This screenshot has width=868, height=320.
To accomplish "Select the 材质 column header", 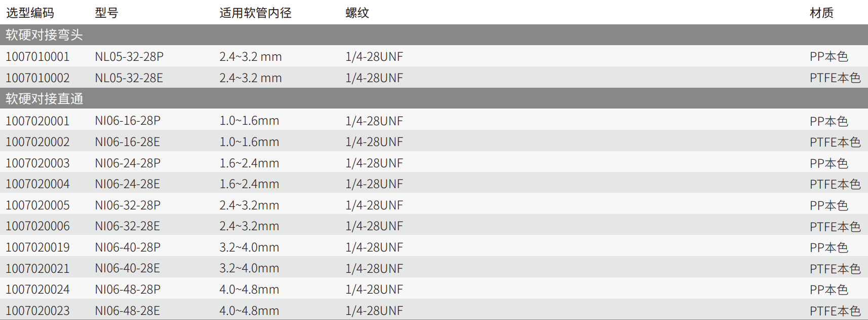I will pyautogui.click(x=821, y=13).
